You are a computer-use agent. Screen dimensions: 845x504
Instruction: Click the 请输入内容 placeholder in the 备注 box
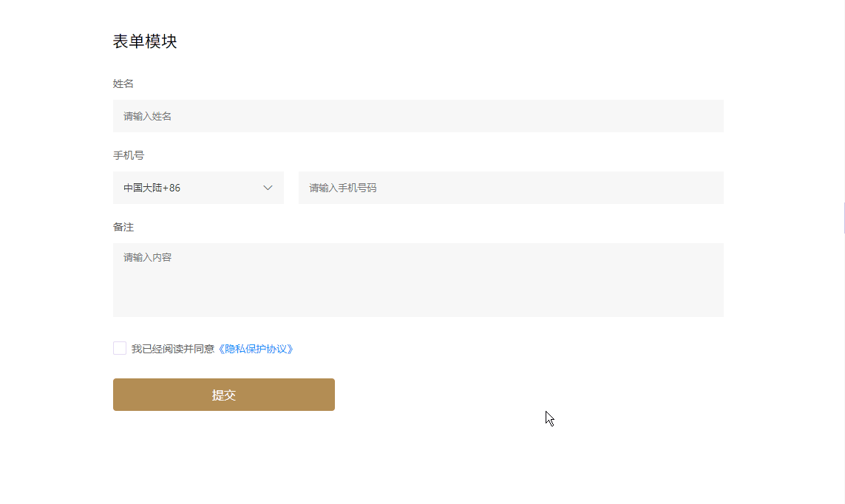coord(147,257)
